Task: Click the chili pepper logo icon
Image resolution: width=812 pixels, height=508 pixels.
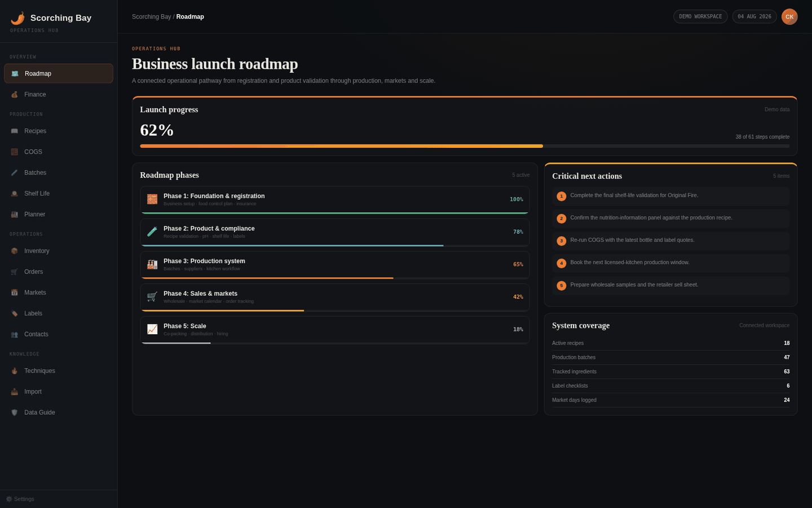Action: click(17, 18)
